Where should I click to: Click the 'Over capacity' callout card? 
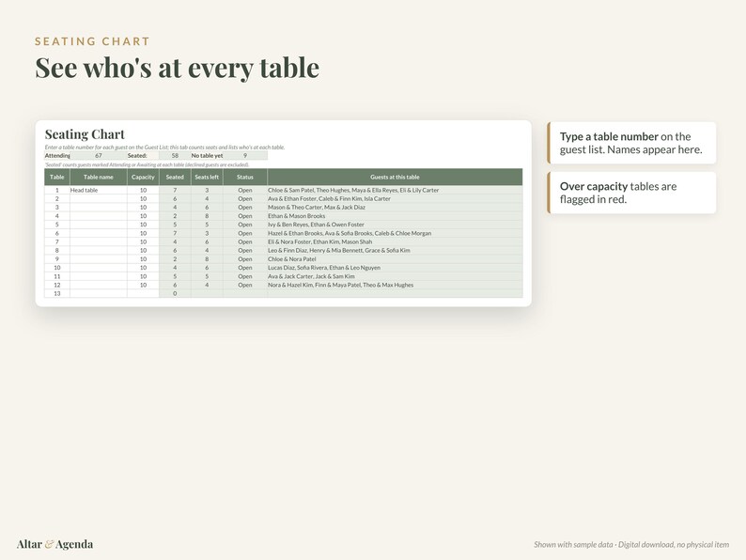(631, 193)
